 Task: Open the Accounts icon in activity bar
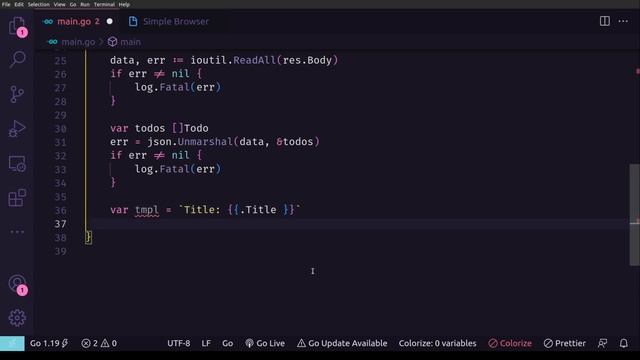(17, 284)
